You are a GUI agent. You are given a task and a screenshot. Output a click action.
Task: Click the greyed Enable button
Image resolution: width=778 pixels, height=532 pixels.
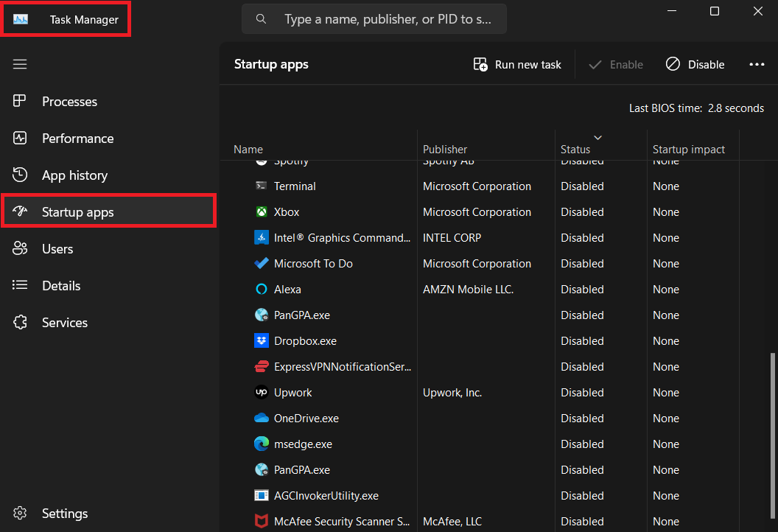[x=616, y=65]
